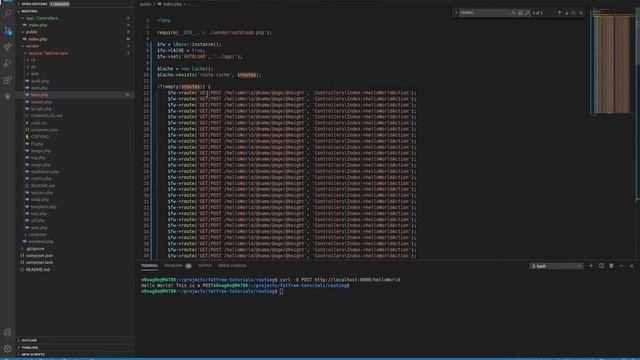Open the Manage gear in activity bar
Viewport: 640px width, 360px height.
(7, 349)
